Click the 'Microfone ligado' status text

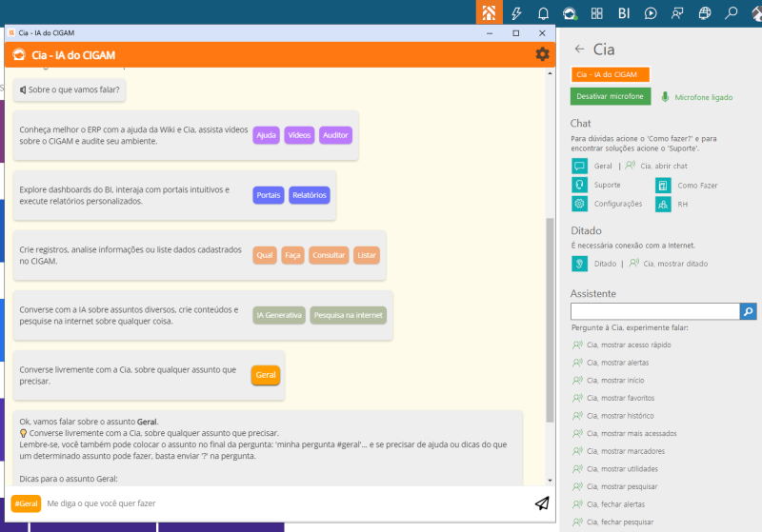pyautogui.click(x=703, y=98)
